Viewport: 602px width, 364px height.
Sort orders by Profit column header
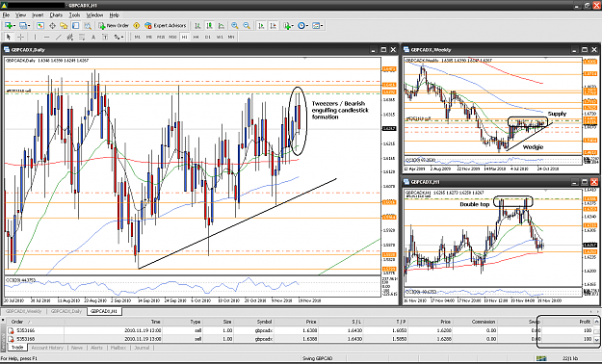coord(569,322)
